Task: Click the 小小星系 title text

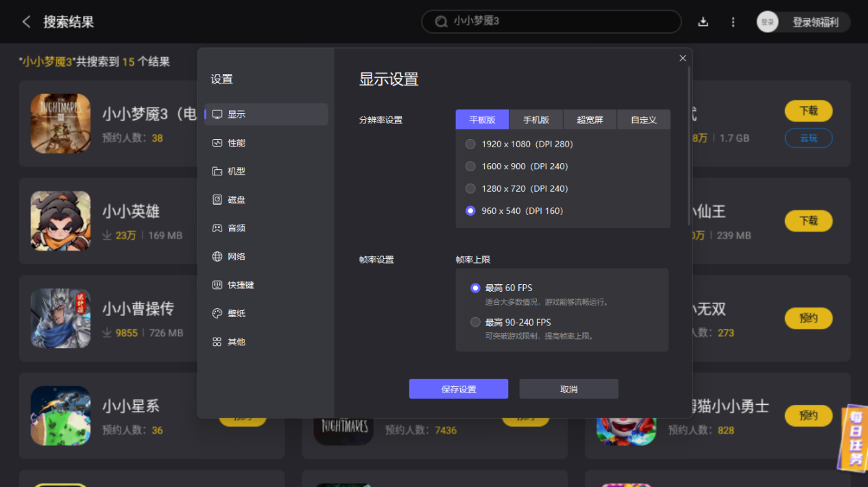Action: pos(131,406)
